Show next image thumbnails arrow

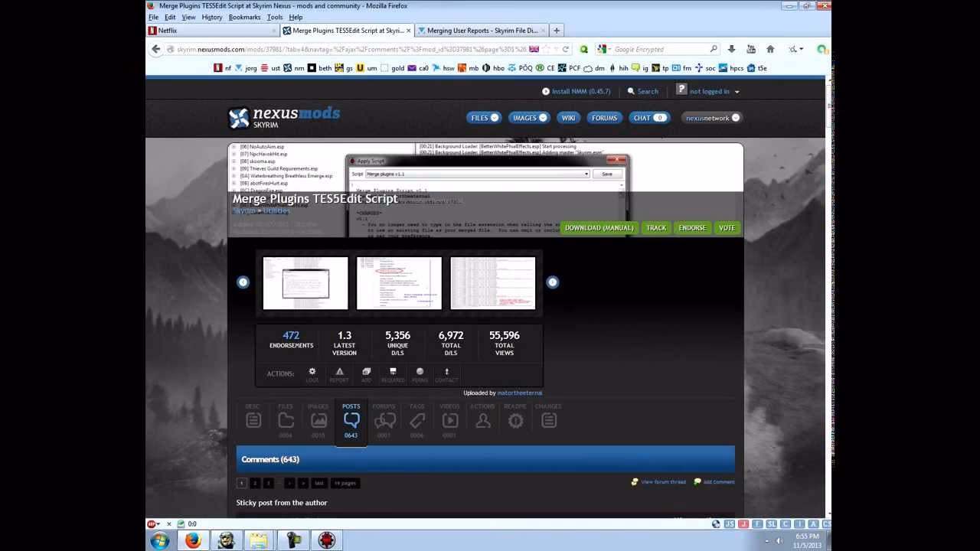[x=552, y=282]
